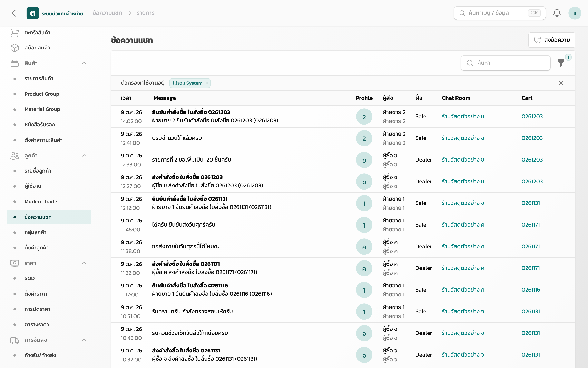Open หนังสือรับรอง in sidebar
This screenshot has width=588, height=368.
39,125
